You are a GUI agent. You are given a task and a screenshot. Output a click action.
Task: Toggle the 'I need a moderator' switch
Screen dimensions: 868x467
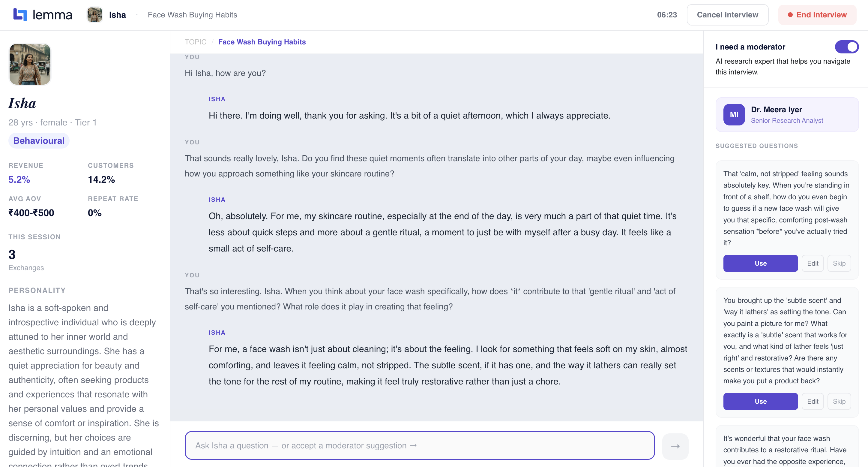[x=846, y=47]
